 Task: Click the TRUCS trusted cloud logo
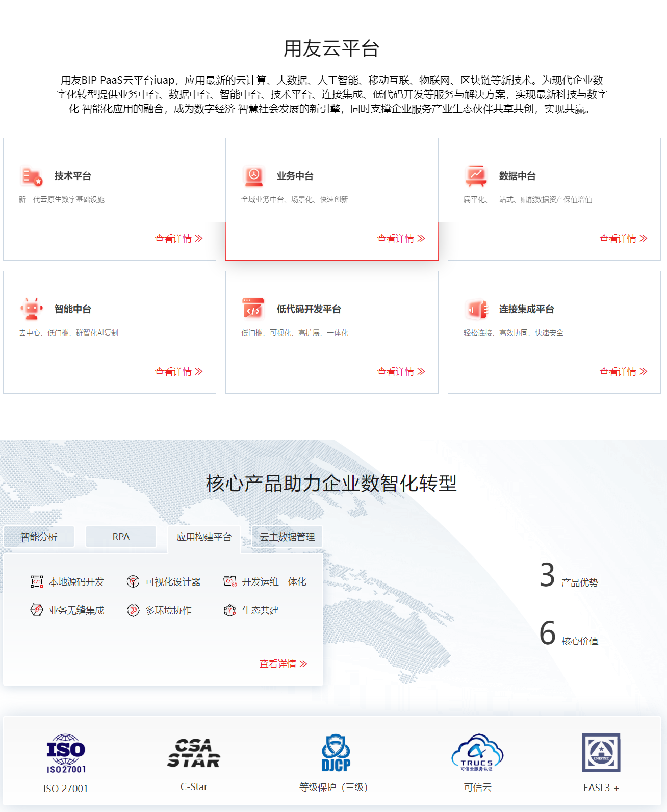(x=477, y=753)
